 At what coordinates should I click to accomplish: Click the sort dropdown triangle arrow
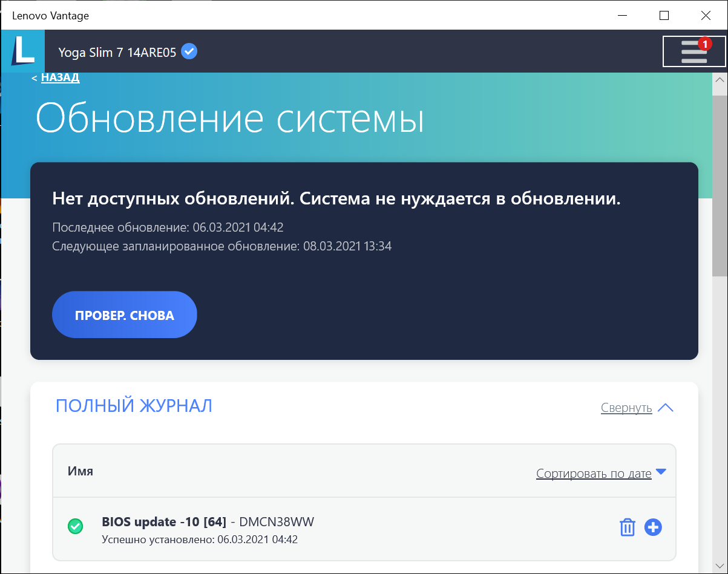click(661, 472)
